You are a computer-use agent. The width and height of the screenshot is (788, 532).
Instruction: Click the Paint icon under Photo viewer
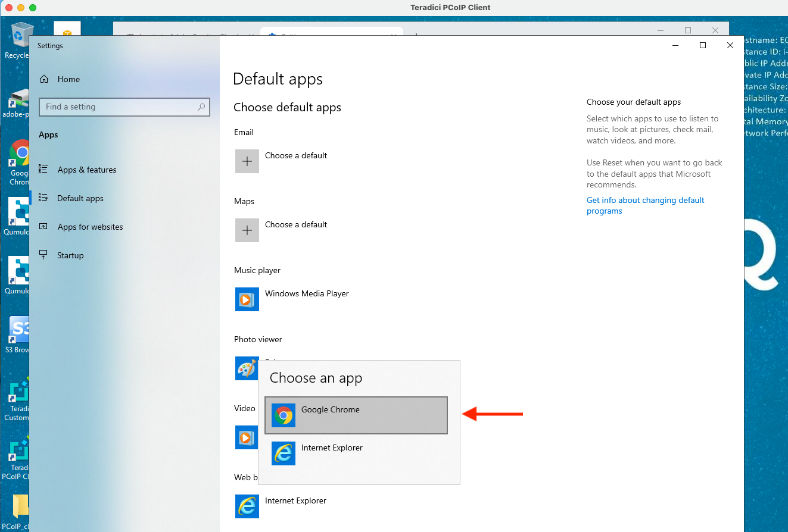tap(246, 368)
